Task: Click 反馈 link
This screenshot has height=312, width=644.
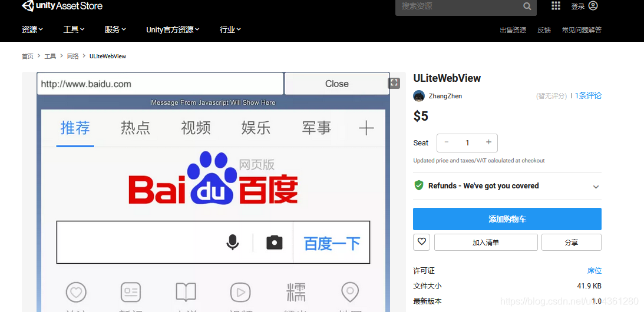Action: (x=544, y=30)
